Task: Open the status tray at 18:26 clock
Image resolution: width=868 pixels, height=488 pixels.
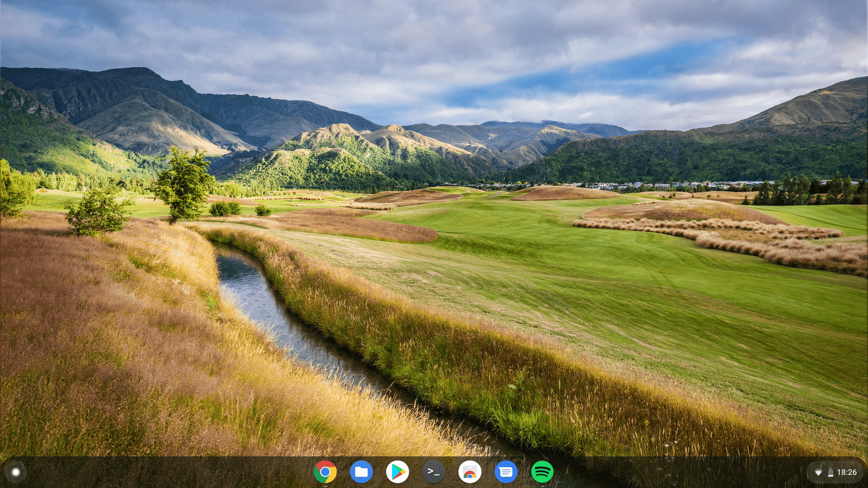Action: [847, 472]
